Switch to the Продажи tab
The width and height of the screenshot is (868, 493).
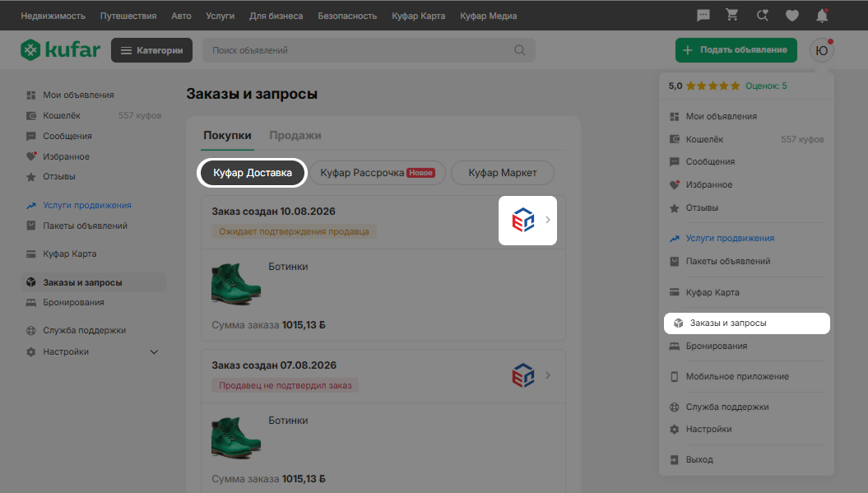pyautogui.click(x=295, y=135)
